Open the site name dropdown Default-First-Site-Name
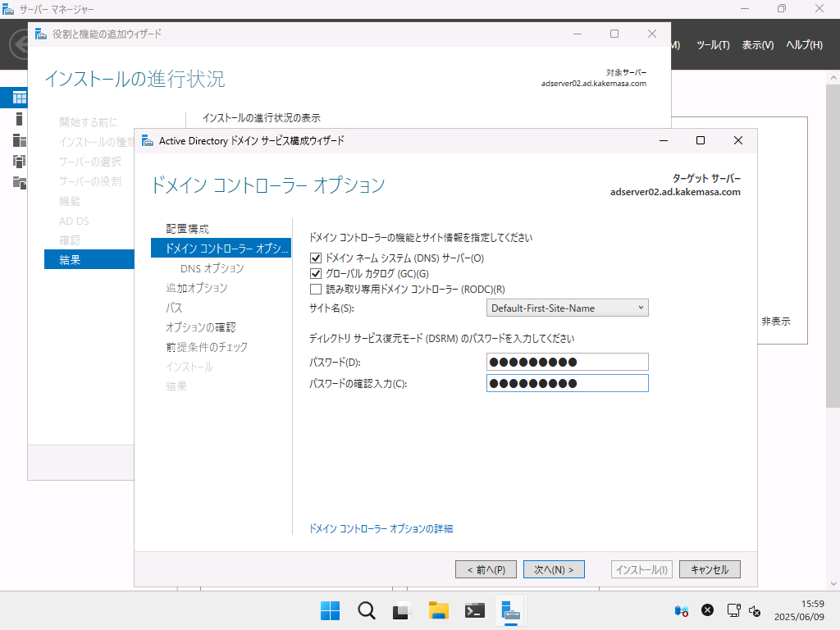This screenshot has height=630, width=840. click(x=568, y=308)
